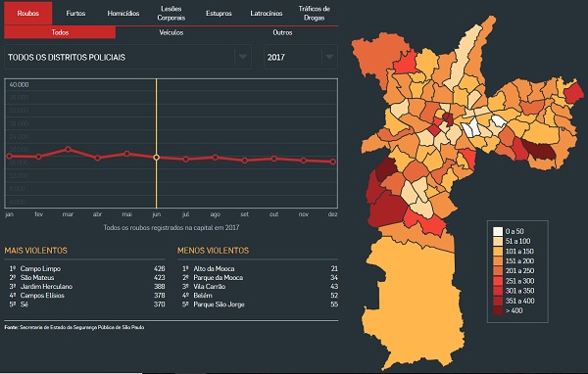The image size is (588, 374).
Task: Open the Tráficos de Drogas tab
Action: pos(315,13)
